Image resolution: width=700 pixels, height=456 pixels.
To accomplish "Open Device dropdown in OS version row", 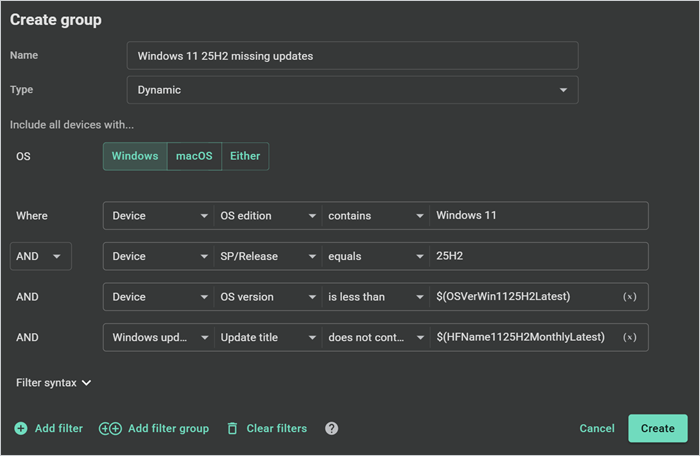I will click(x=159, y=297).
